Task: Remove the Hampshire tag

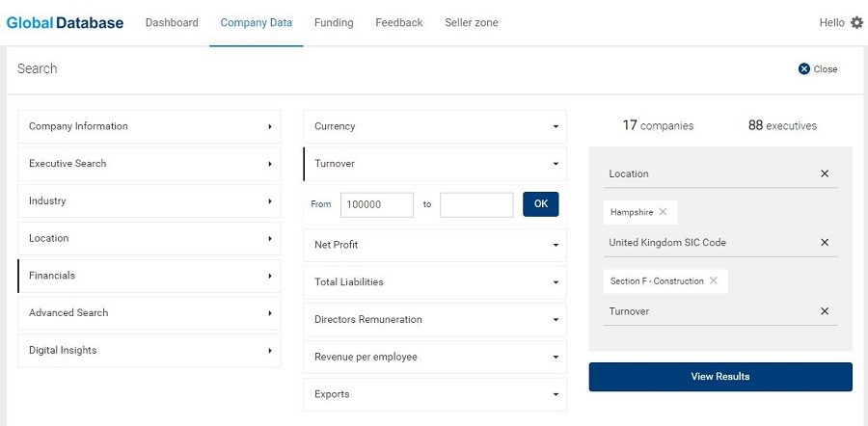Action: (x=663, y=212)
